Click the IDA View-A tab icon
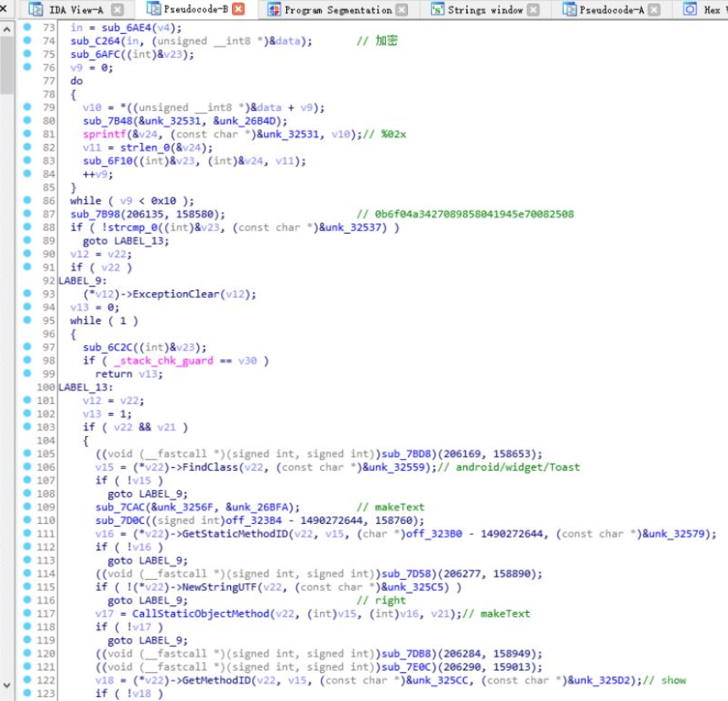Image resolution: width=728 pixels, height=701 pixels. [x=36, y=9]
